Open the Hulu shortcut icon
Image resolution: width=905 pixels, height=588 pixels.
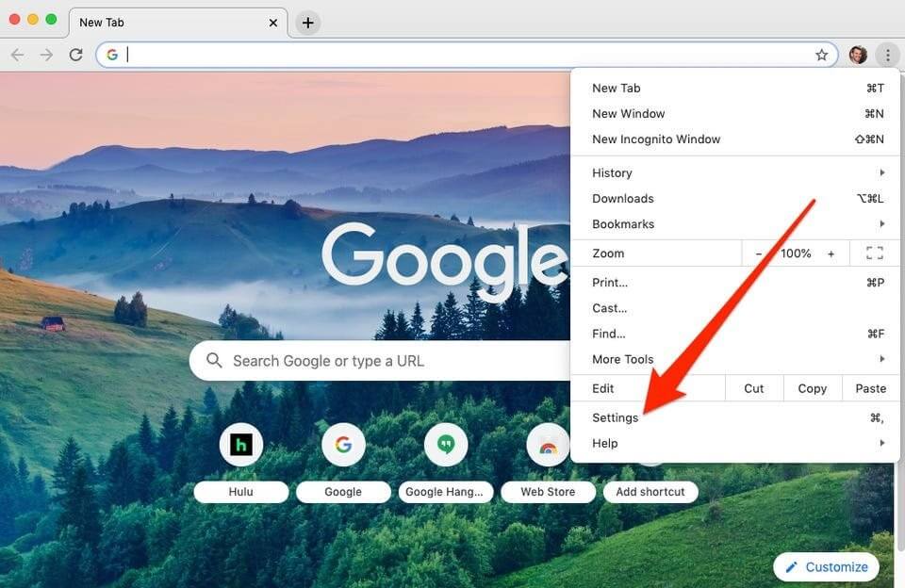241,445
